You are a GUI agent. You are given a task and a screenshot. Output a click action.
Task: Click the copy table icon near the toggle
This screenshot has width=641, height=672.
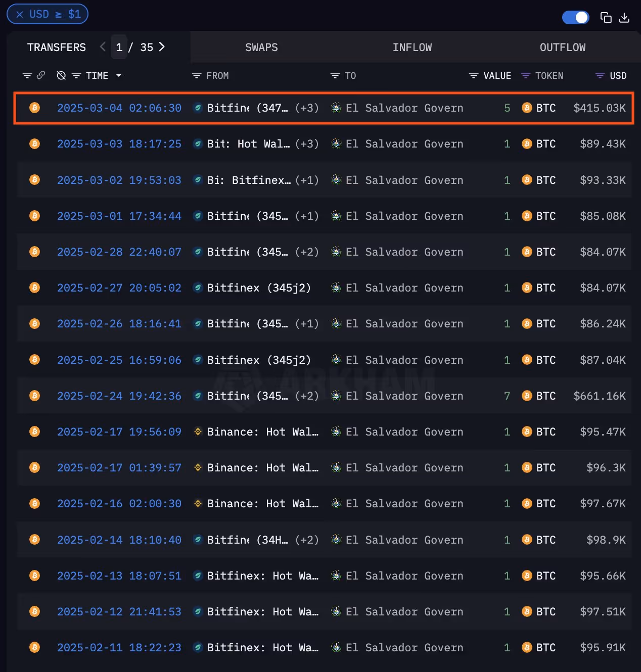point(606,17)
